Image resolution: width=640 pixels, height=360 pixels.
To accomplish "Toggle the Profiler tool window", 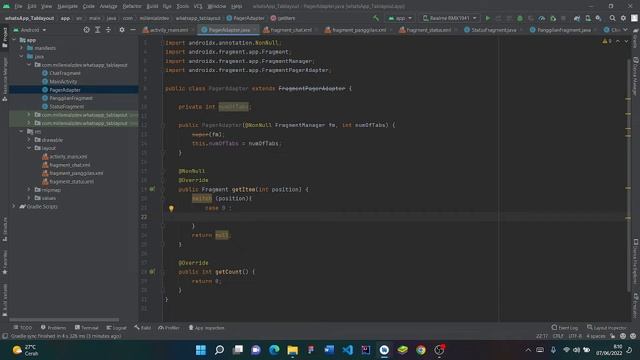I will click(x=169, y=328).
